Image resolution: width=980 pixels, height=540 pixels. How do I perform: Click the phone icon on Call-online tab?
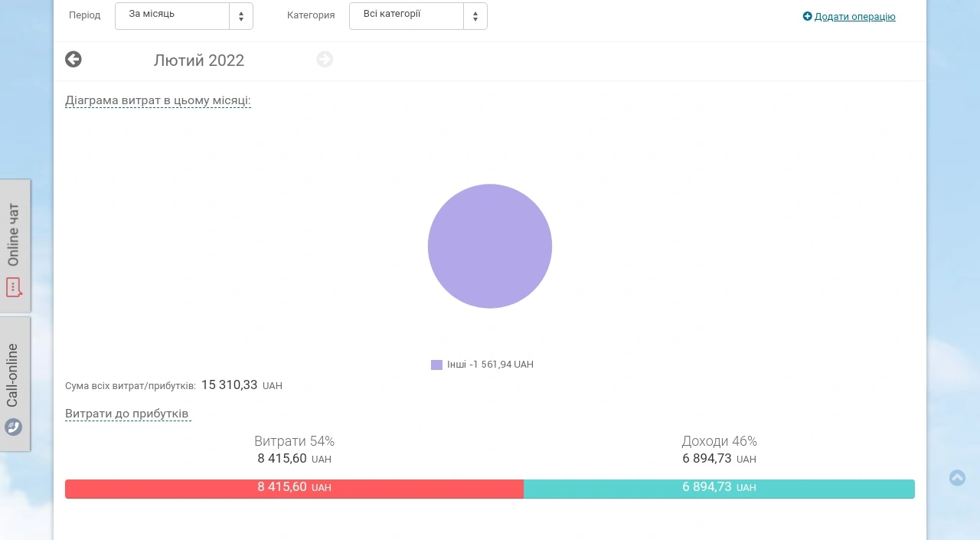pyautogui.click(x=13, y=427)
